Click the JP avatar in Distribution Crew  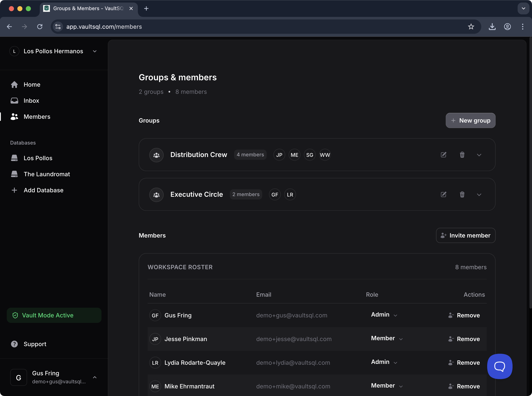(279, 155)
